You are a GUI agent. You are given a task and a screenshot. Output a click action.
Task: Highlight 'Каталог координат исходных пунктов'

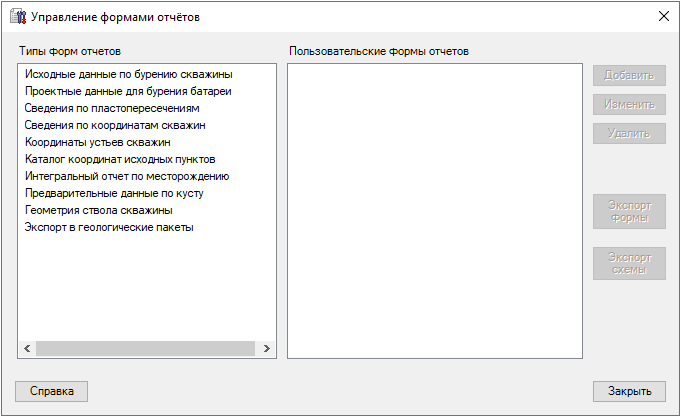pyautogui.click(x=120, y=159)
